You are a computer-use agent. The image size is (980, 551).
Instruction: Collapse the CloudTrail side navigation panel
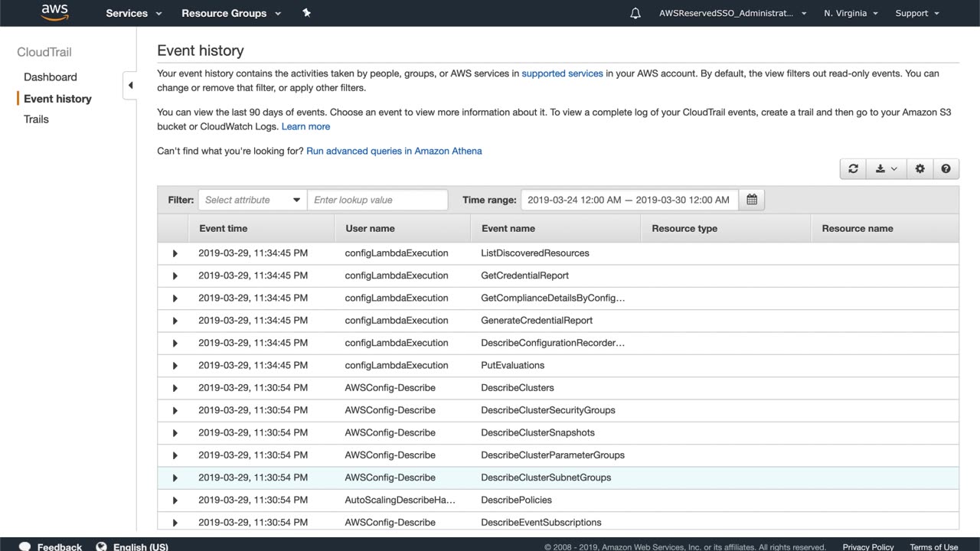130,85
